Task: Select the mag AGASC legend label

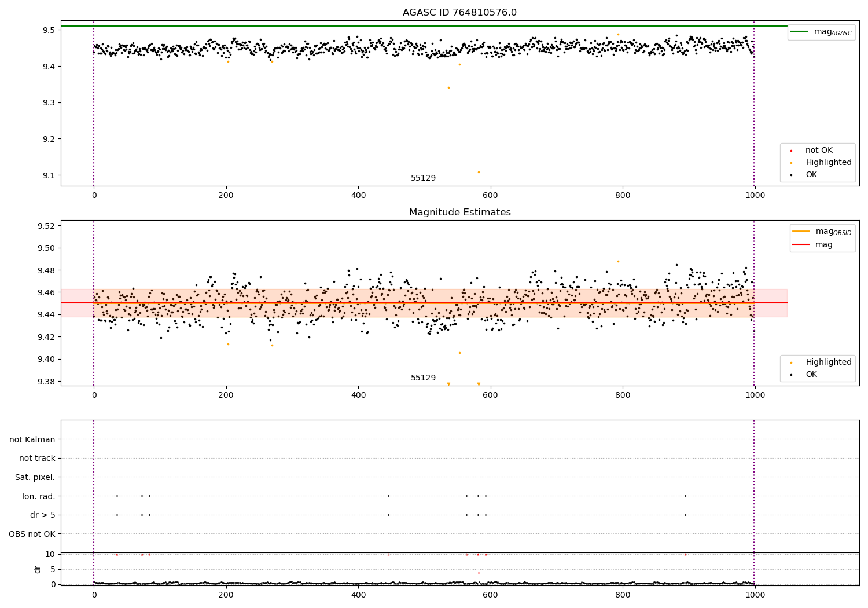Action: [x=833, y=32]
